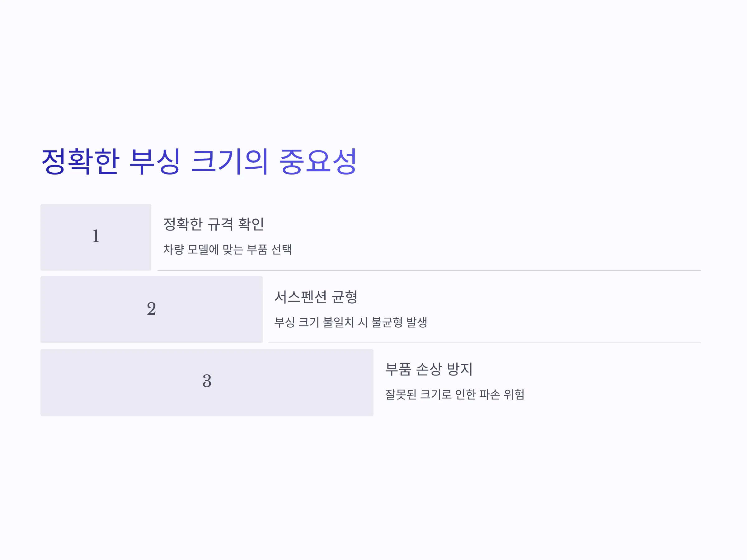747x560 pixels.
Task: Select the text 차량 모델에 맞는 부품 선택
Action: point(228,250)
